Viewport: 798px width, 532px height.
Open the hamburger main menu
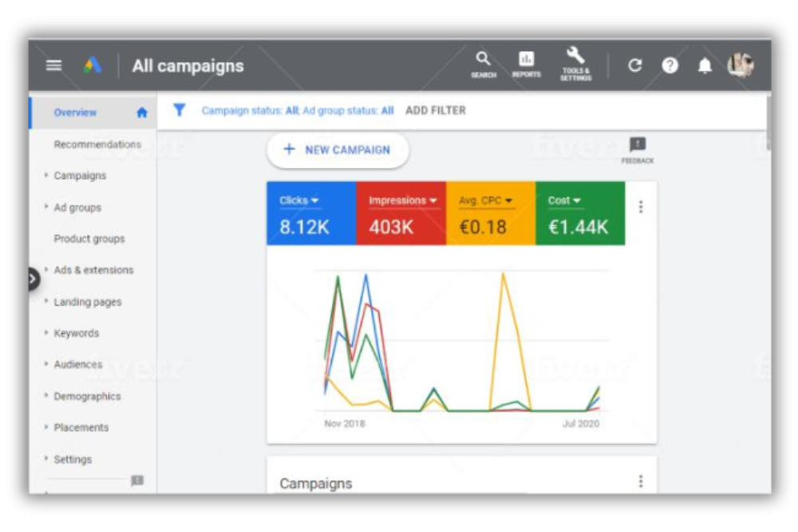tap(53, 66)
